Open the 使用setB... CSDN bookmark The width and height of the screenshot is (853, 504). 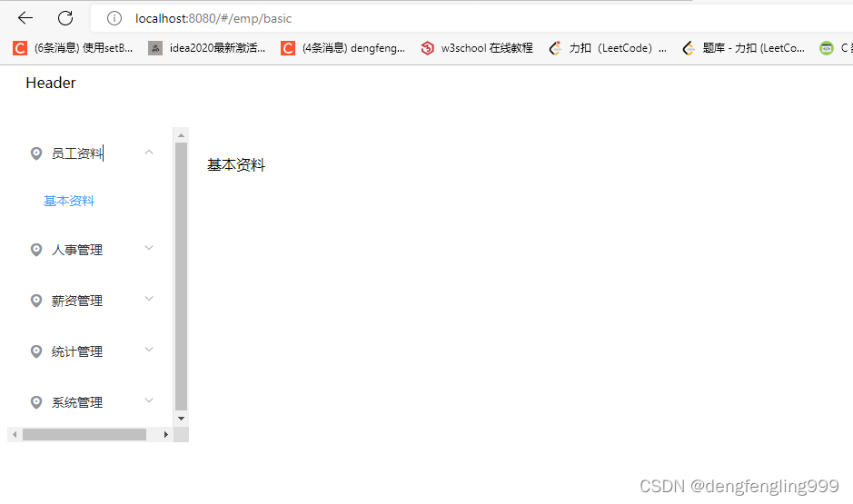(73, 48)
